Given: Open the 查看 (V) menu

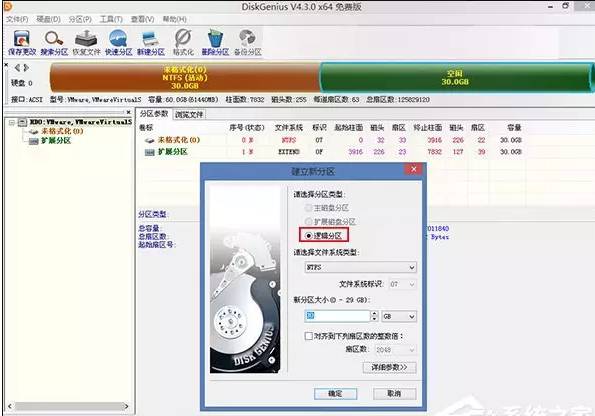Looking at the screenshot, I should pyautogui.click(x=143, y=19).
